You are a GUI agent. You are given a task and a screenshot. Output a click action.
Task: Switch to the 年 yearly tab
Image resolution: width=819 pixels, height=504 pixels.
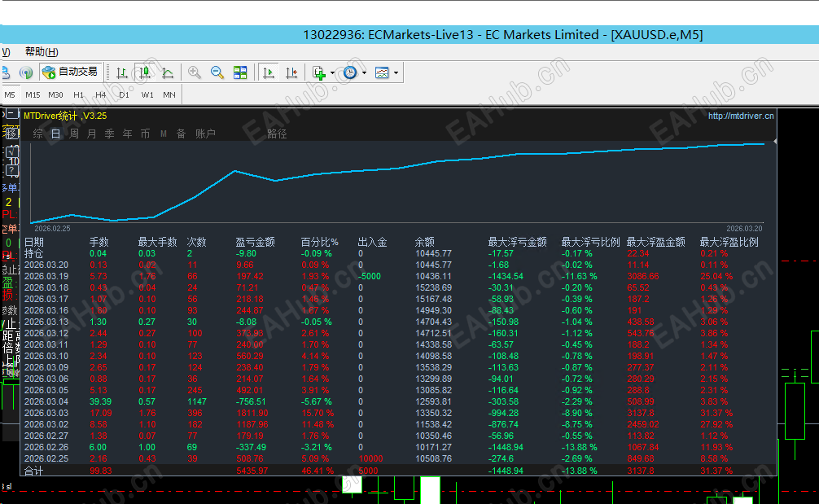127,134
